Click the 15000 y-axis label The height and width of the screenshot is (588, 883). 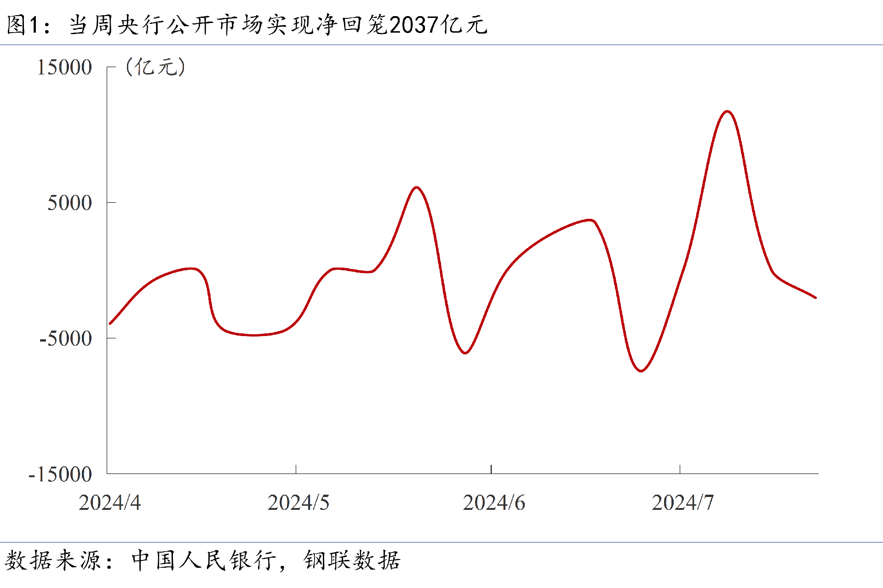pos(64,68)
